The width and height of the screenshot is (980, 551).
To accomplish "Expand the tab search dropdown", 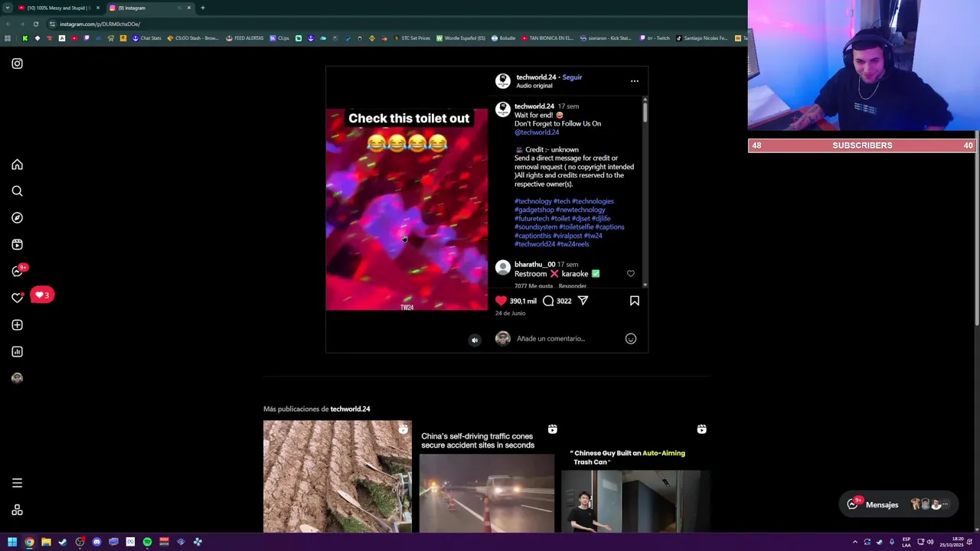I will point(7,8).
